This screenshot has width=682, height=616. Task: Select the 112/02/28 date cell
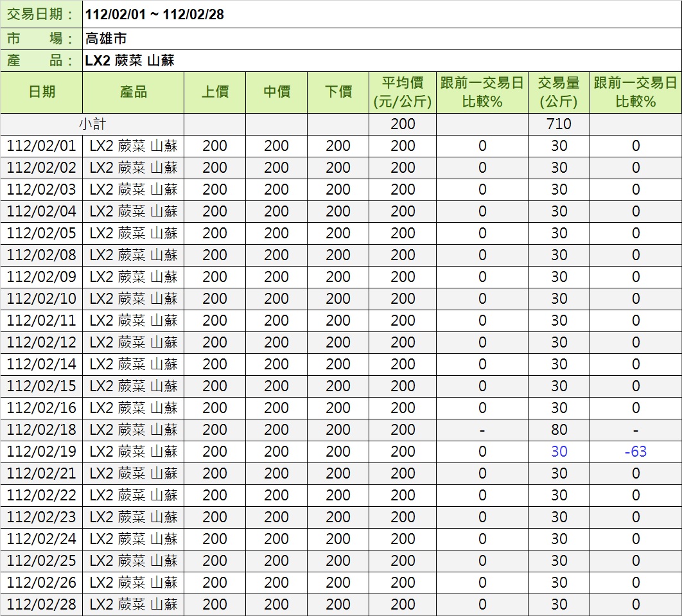point(42,604)
